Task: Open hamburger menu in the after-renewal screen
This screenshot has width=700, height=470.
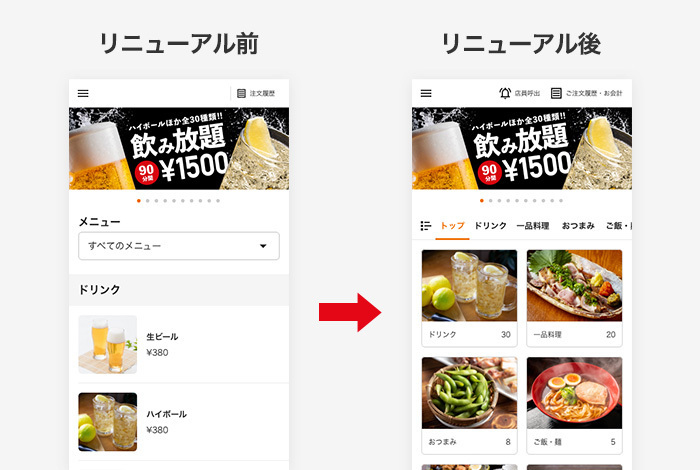Action: [x=426, y=93]
